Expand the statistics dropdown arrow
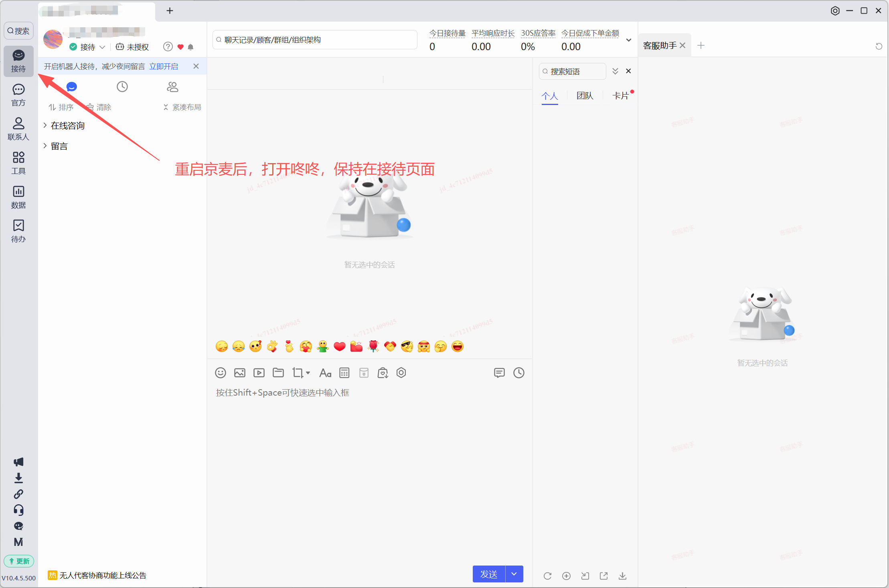 click(628, 40)
